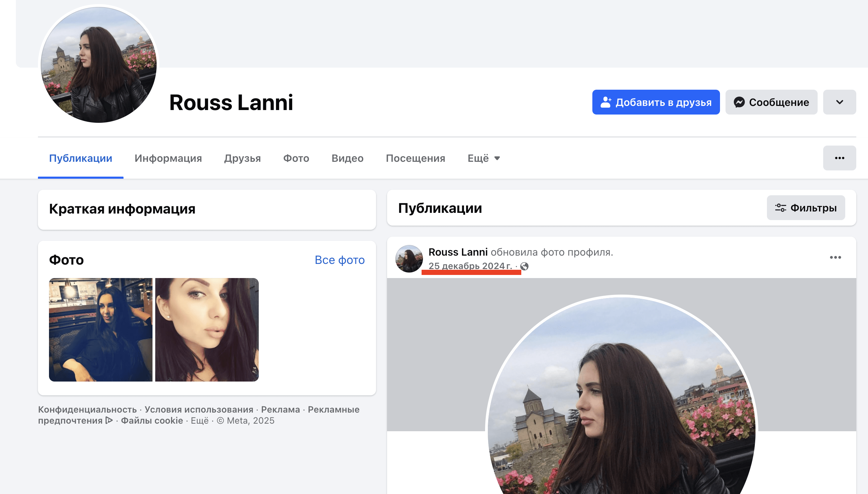
Task: Open the updated profile photo in the post
Action: 621,395
